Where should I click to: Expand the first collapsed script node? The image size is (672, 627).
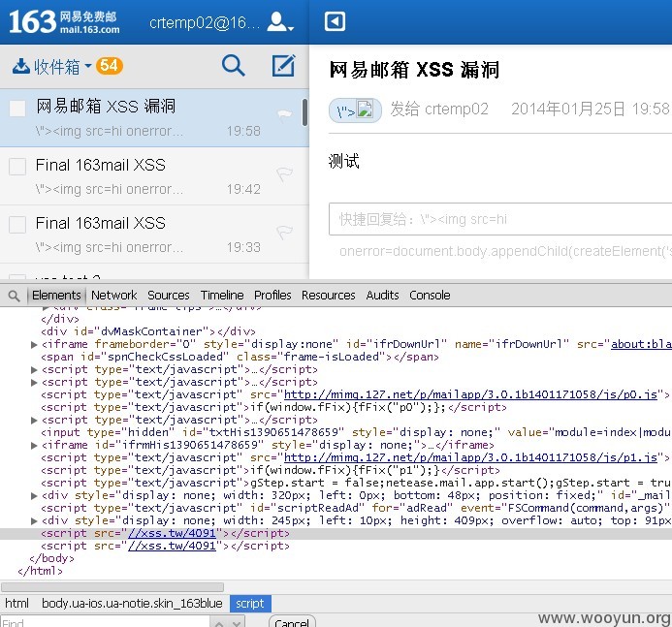[x=34, y=369]
